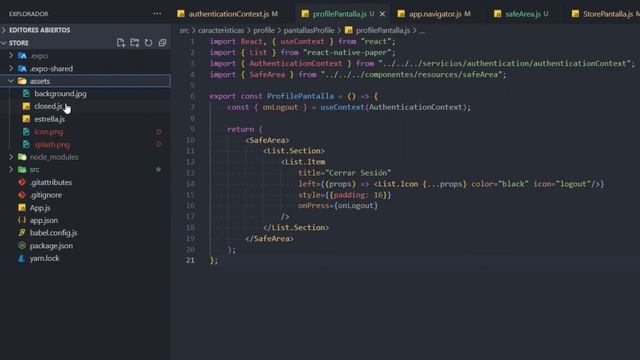Screen dimensions: 640x360
Task: Open the app.json file
Action: tap(44, 220)
